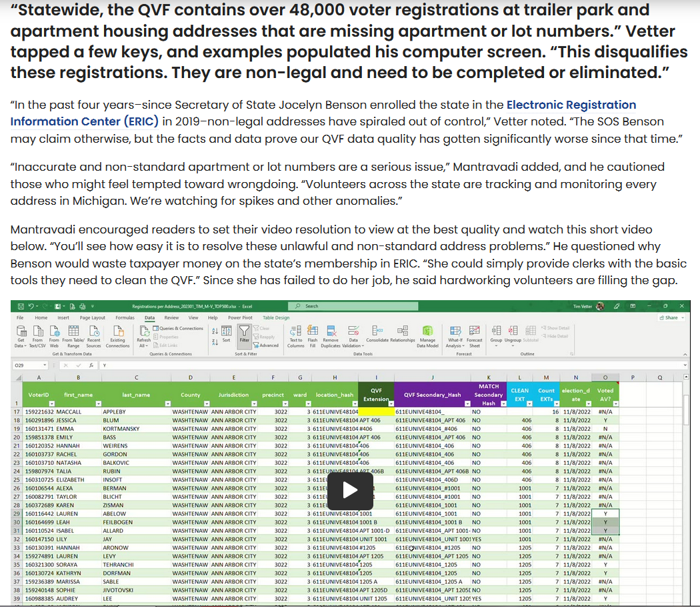700x607 pixels.
Task: Open the CLEAN EXT filter dropdown
Action: point(529,404)
